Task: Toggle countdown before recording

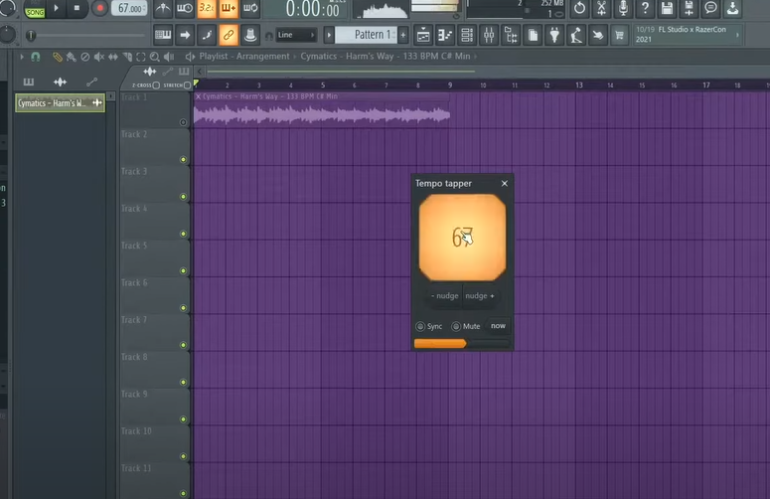Action: [207, 8]
